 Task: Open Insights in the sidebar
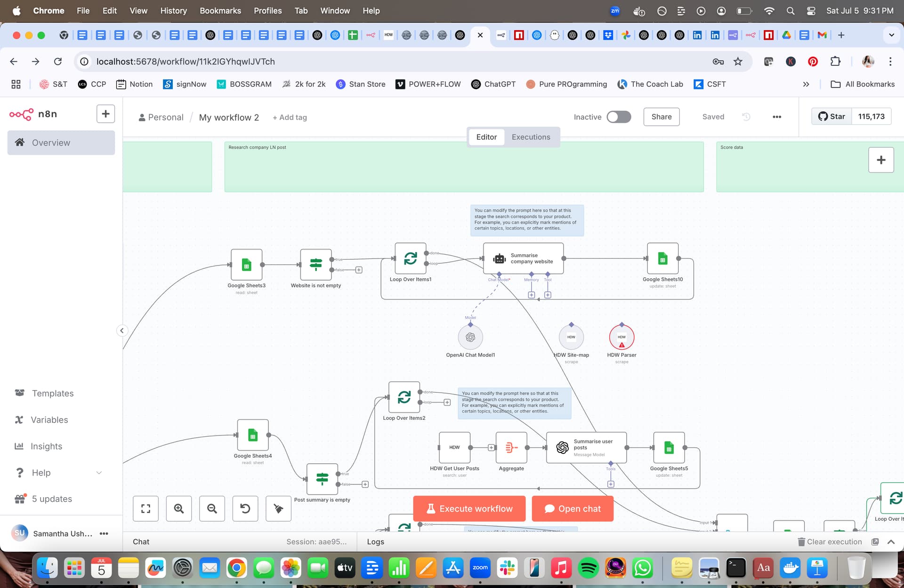(46, 446)
